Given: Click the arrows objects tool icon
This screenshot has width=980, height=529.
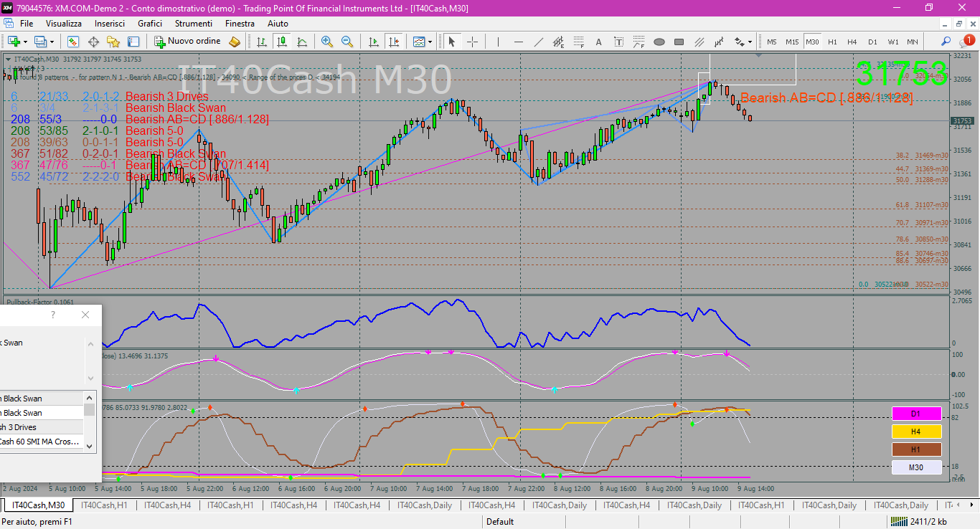Looking at the screenshot, I should (740, 42).
